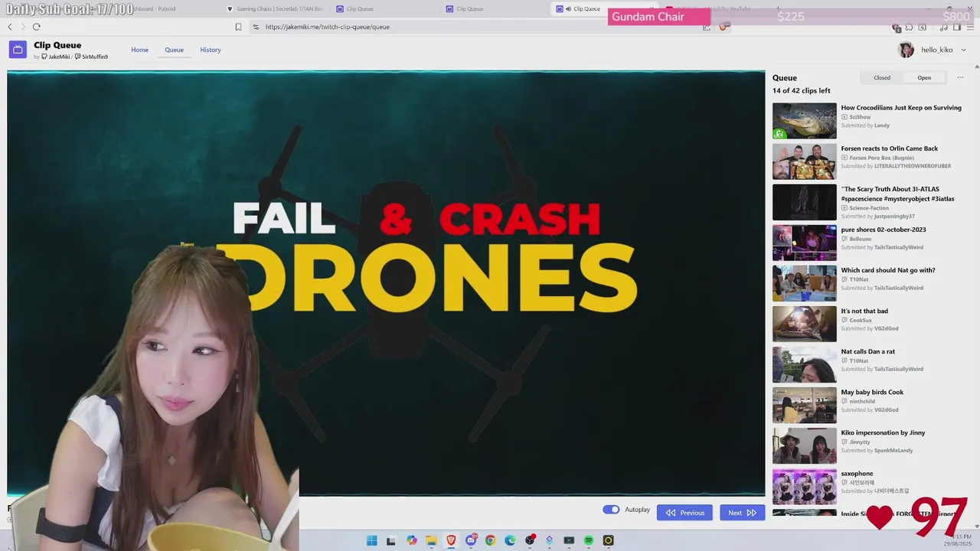Toggle the Autoplay switch
This screenshot has width=980, height=551.
[x=611, y=510]
